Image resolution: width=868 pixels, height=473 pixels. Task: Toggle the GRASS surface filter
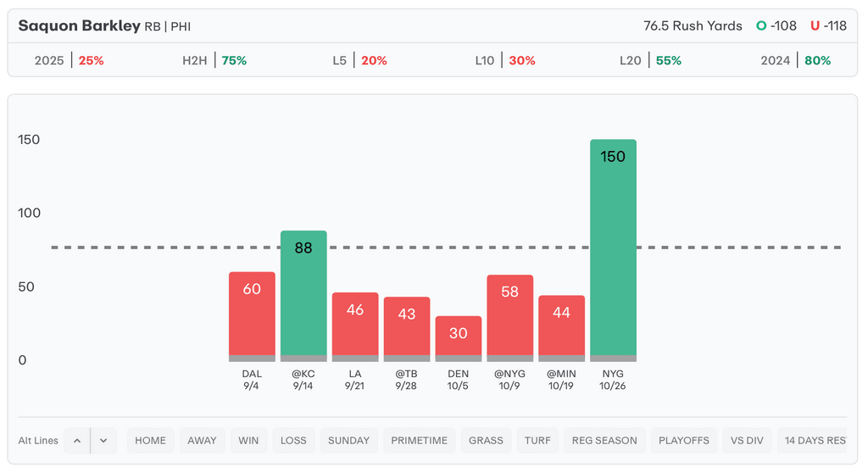click(486, 441)
